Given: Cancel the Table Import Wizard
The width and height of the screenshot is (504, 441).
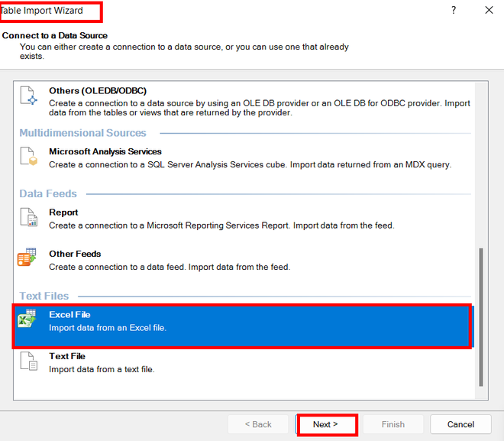Looking at the screenshot, I should 460,424.
